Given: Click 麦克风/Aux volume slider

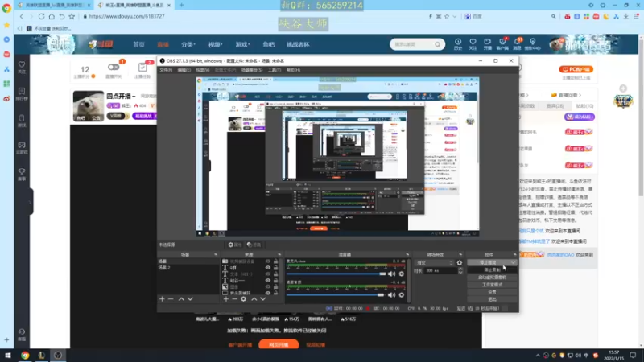Looking at the screenshot, I should pyautogui.click(x=336, y=274).
